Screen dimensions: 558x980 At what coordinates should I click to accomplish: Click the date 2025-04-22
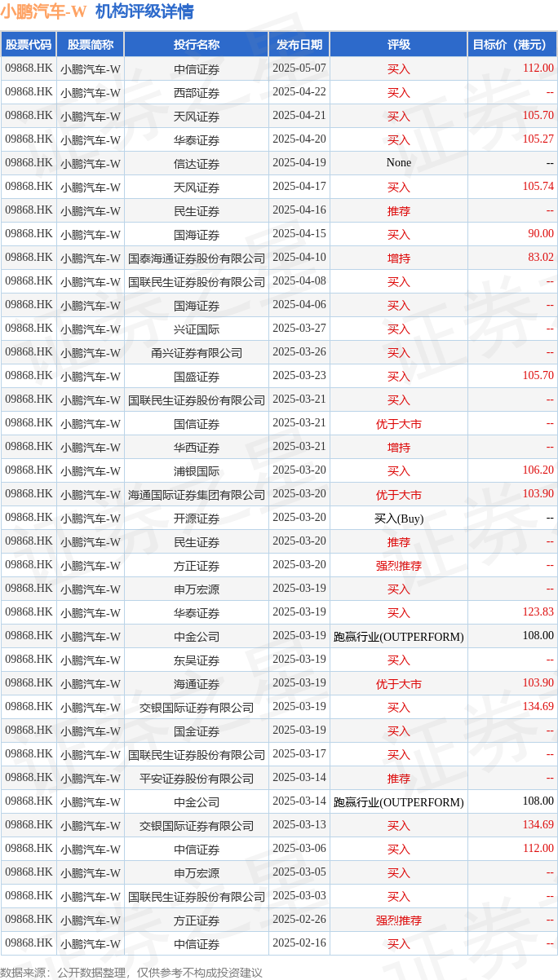click(x=299, y=92)
